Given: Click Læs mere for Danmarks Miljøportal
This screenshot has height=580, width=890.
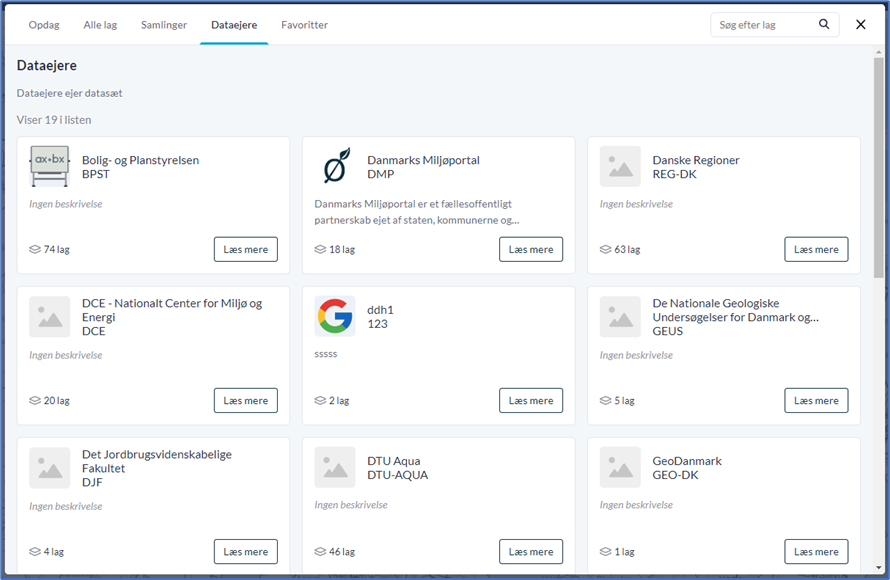Looking at the screenshot, I should (x=531, y=249).
